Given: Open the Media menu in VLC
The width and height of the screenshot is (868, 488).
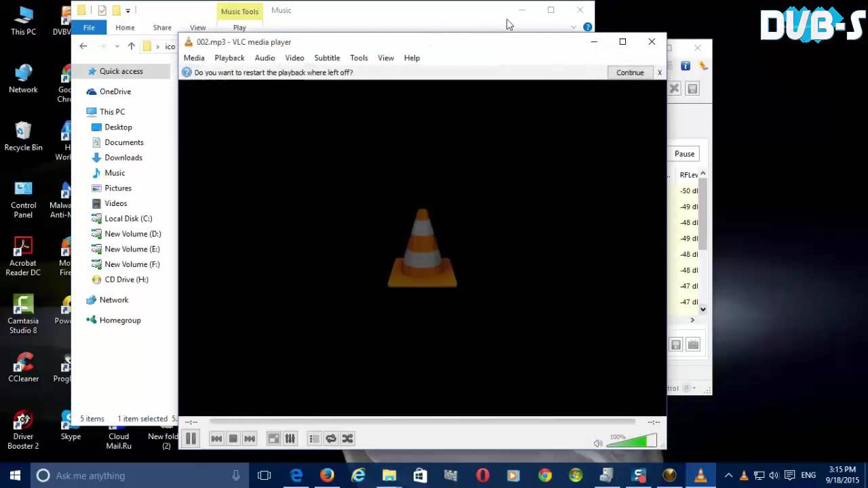Looking at the screenshot, I should 194,58.
